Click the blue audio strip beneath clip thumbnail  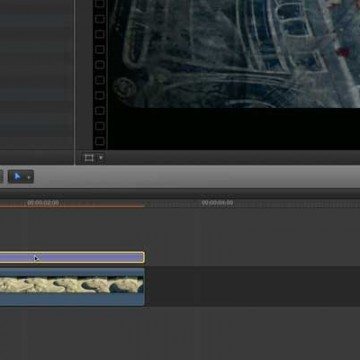point(72,300)
